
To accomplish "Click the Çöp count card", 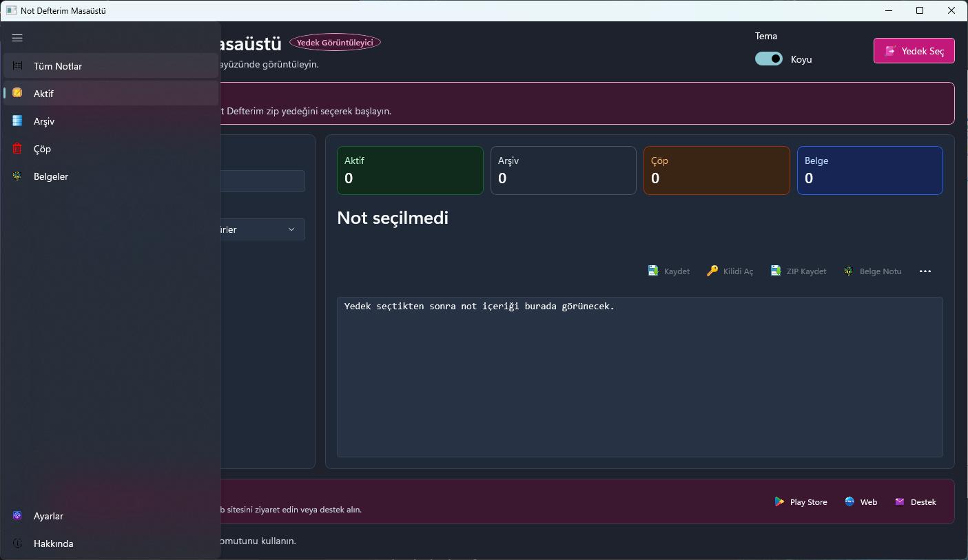I will point(717,170).
